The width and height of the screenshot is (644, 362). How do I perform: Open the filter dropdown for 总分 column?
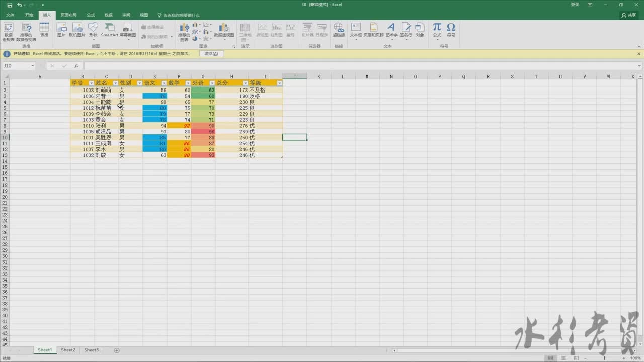click(245, 83)
